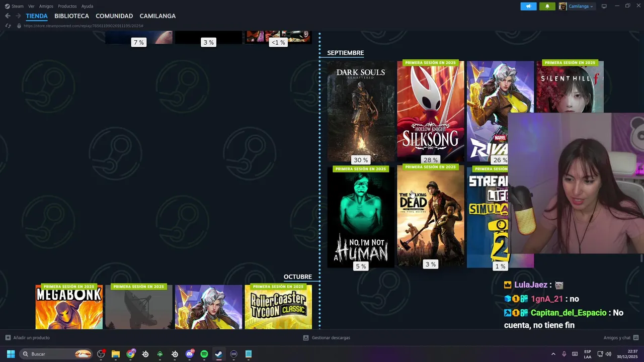Open the touch keyboard tray icon

pyautogui.click(x=575, y=354)
